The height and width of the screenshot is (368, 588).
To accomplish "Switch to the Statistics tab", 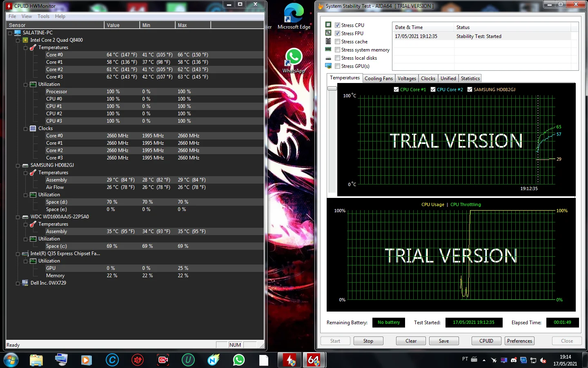I will click(x=470, y=79).
